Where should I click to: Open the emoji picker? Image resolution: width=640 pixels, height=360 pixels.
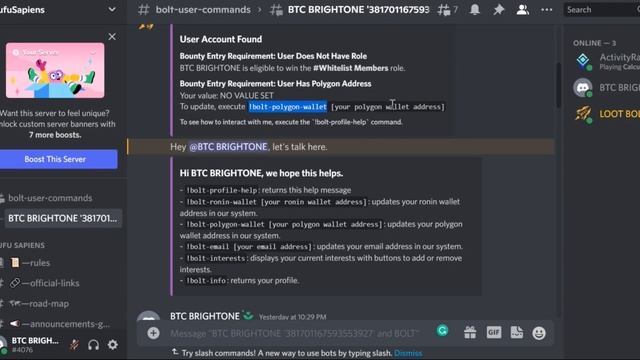(539, 333)
